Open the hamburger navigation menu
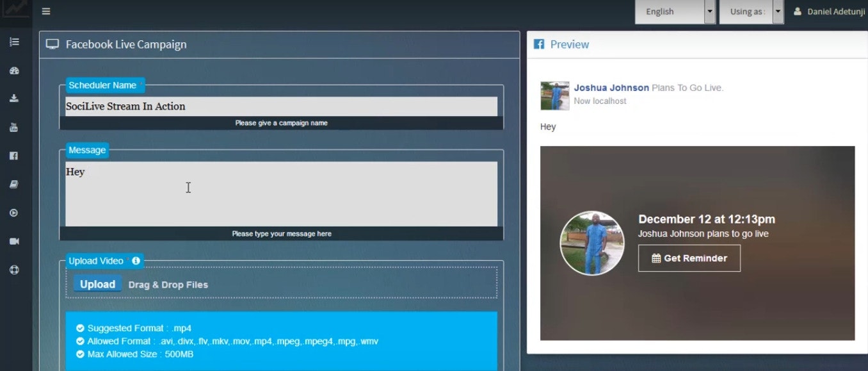Viewport: 868px width, 371px height. [45, 11]
